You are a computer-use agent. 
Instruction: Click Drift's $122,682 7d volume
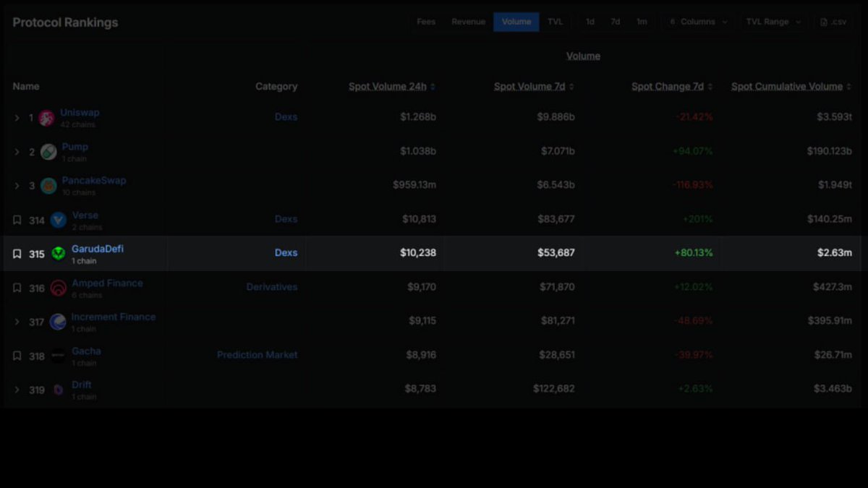pos(554,389)
